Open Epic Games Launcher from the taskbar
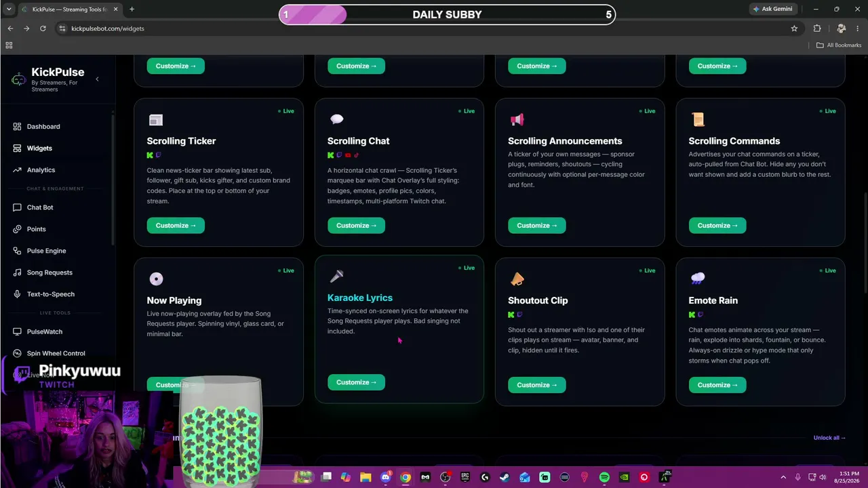868x488 pixels. 465,477
